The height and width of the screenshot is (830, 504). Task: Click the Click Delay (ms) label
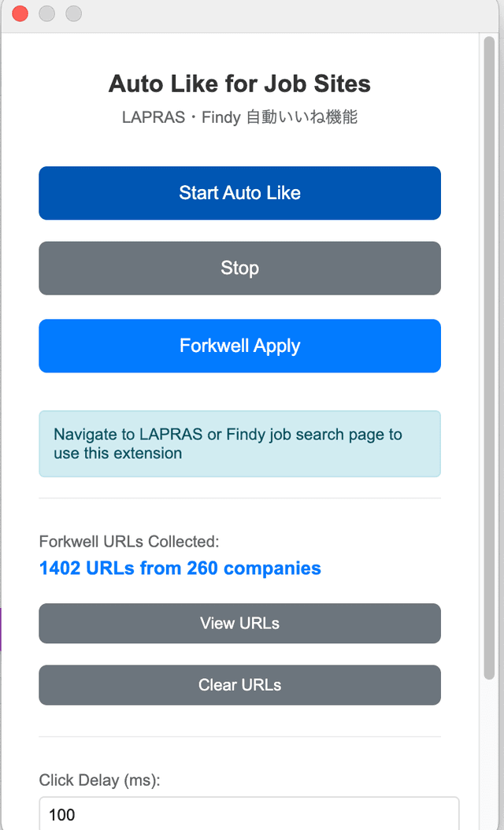coord(99,780)
